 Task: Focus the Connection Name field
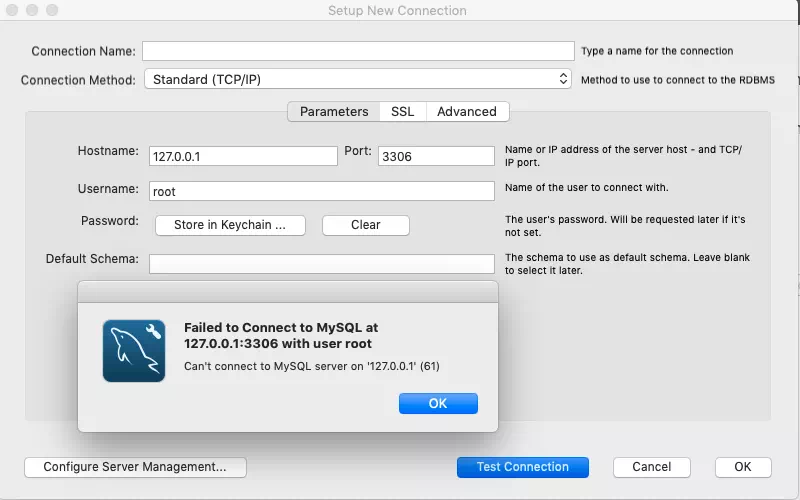tap(358, 51)
